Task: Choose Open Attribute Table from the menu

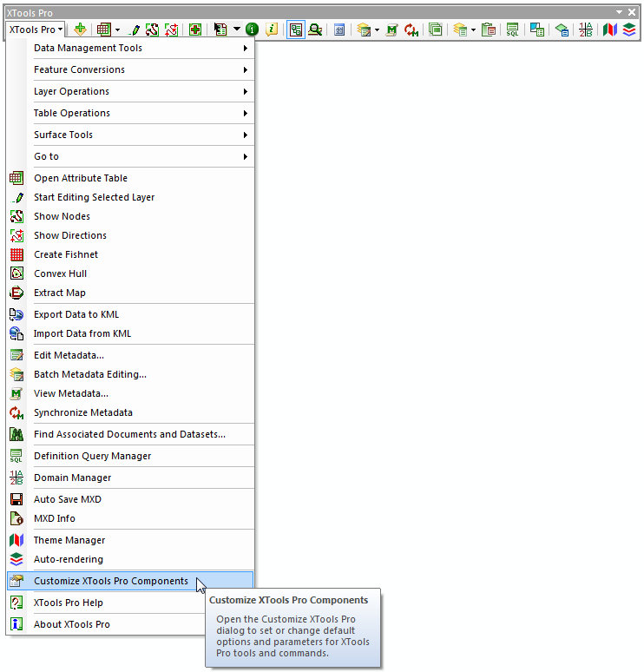Action: click(x=131, y=178)
